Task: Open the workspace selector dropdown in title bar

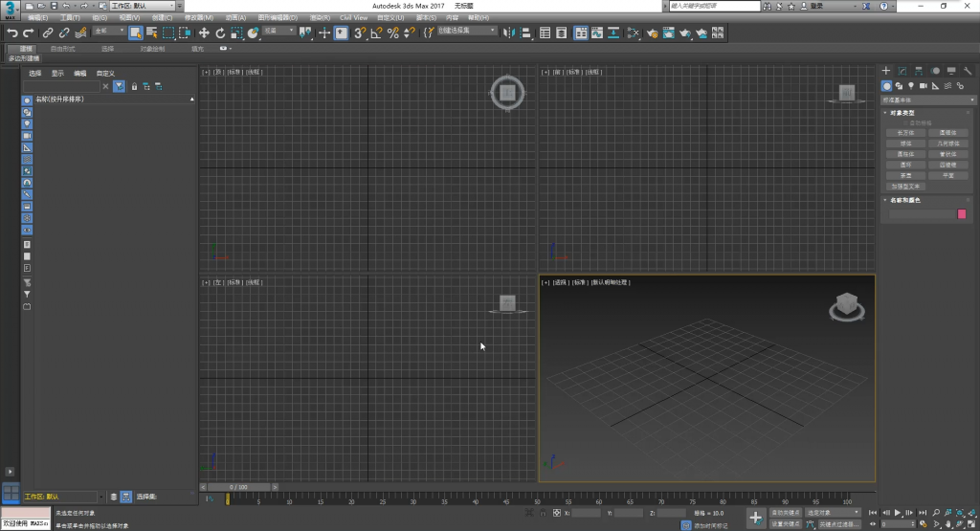Action: click(144, 6)
